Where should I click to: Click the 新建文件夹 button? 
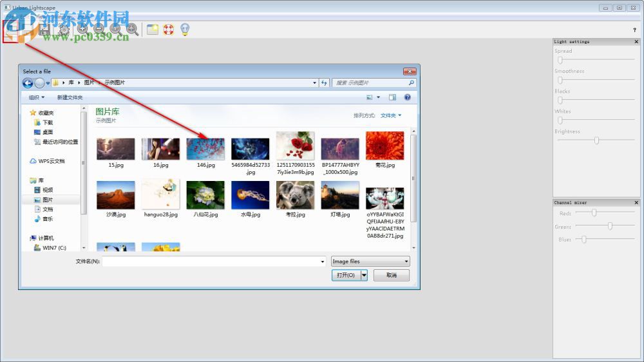click(70, 97)
